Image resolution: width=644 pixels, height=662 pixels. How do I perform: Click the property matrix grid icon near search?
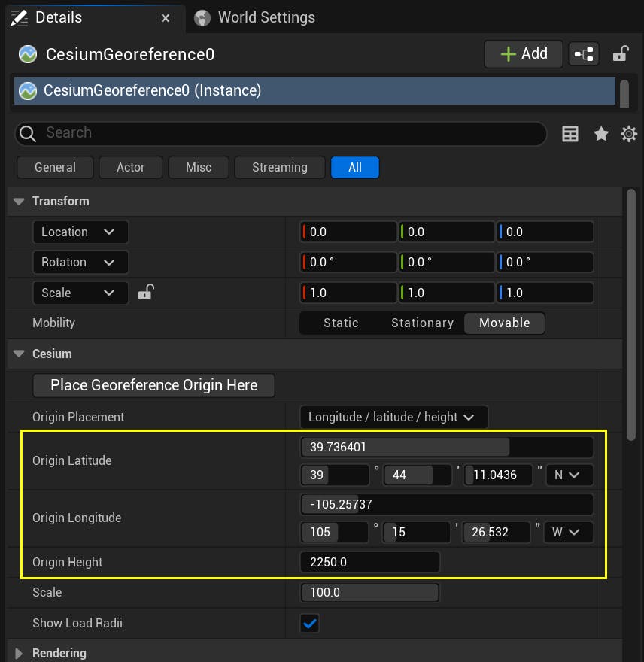pyautogui.click(x=570, y=133)
